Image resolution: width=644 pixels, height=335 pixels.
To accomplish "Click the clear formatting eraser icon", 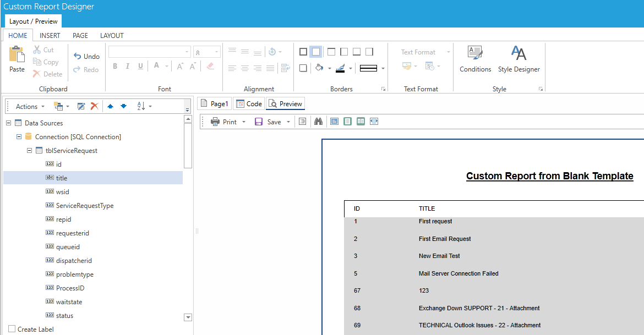I will click(210, 65).
